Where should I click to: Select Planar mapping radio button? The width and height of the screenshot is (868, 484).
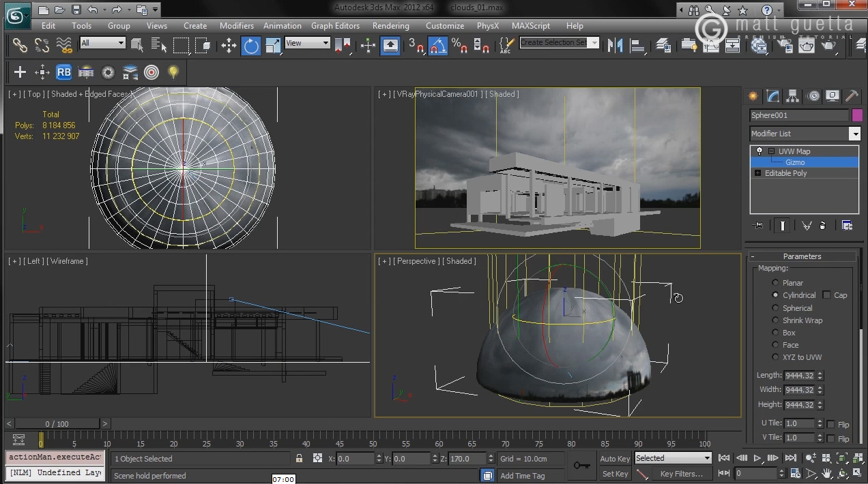775,282
